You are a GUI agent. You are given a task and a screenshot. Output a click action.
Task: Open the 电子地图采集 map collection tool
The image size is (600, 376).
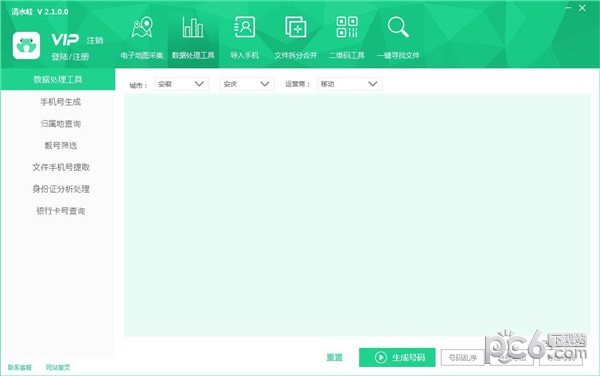tap(142, 38)
